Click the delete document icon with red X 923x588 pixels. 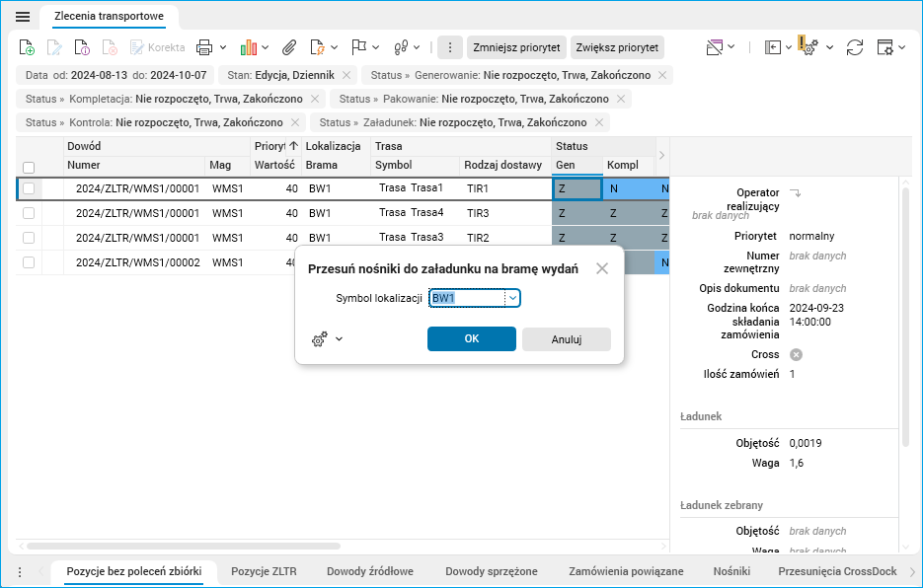[110, 47]
